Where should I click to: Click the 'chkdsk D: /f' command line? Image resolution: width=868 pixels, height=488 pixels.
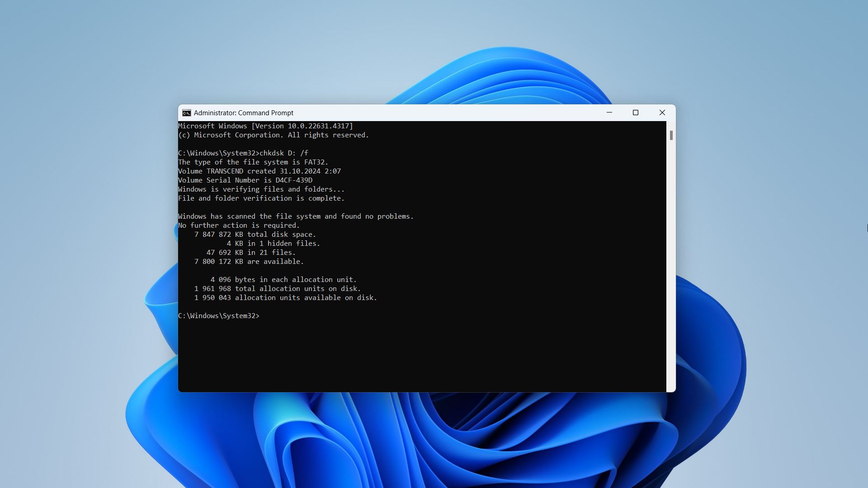[243, 153]
